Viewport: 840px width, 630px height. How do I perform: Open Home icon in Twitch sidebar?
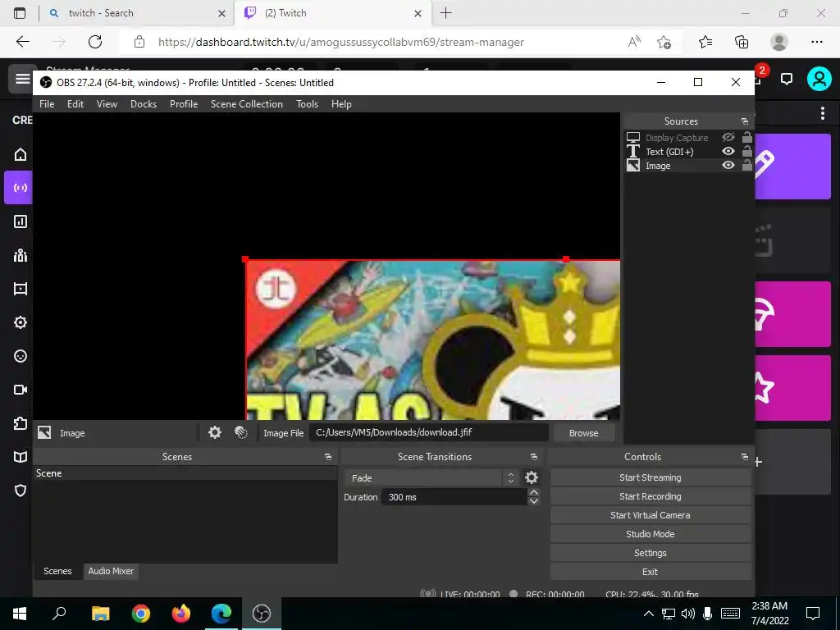21,154
